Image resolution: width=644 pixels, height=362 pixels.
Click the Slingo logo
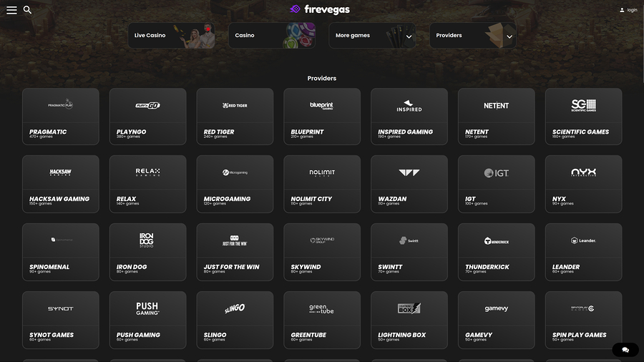click(235, 308)
